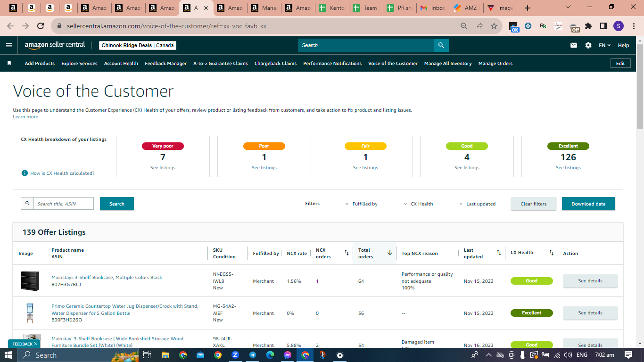This screenshot has height=362, width=644.
Task: Open the Chrome profile avatar S
Action: tap(619, 26)
